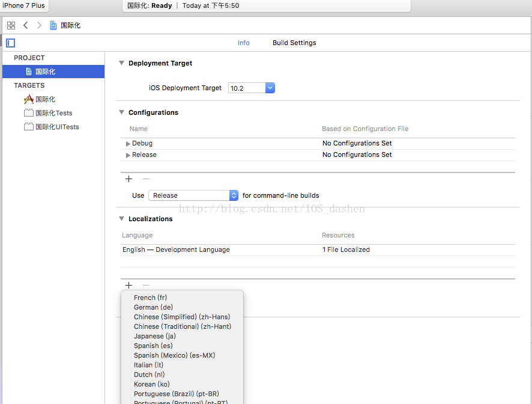532x404 pixels.
Task: Open the command-line builds Release popup
Action: coord(193,195)
